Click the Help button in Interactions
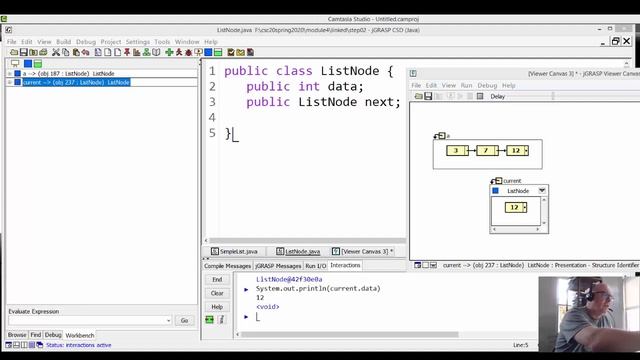The image size is (640, 360). [x=217, y=307]
